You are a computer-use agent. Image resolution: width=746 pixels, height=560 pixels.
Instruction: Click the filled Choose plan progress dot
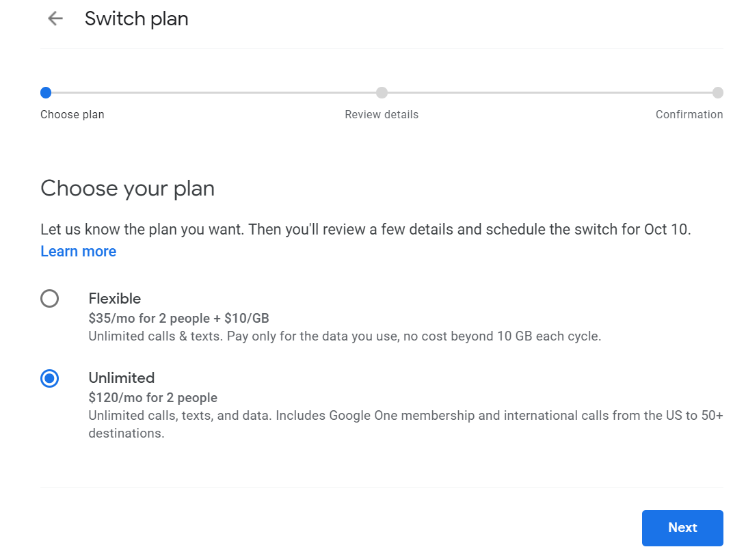[45, 92]
